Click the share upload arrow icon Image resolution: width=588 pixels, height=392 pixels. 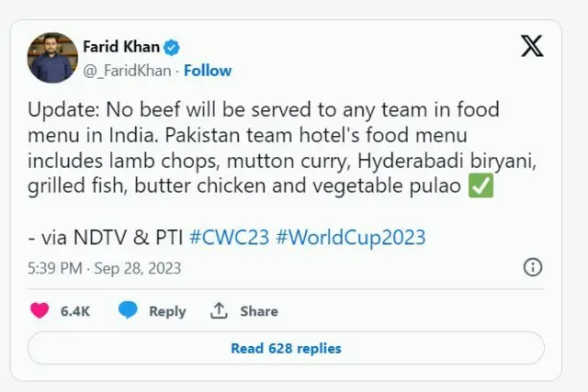pos(219,311)
